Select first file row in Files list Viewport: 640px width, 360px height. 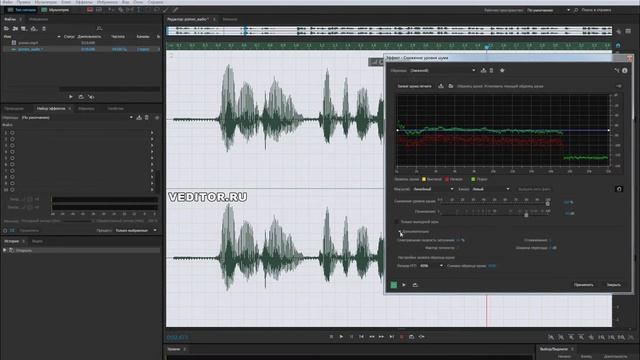[81, 42]
